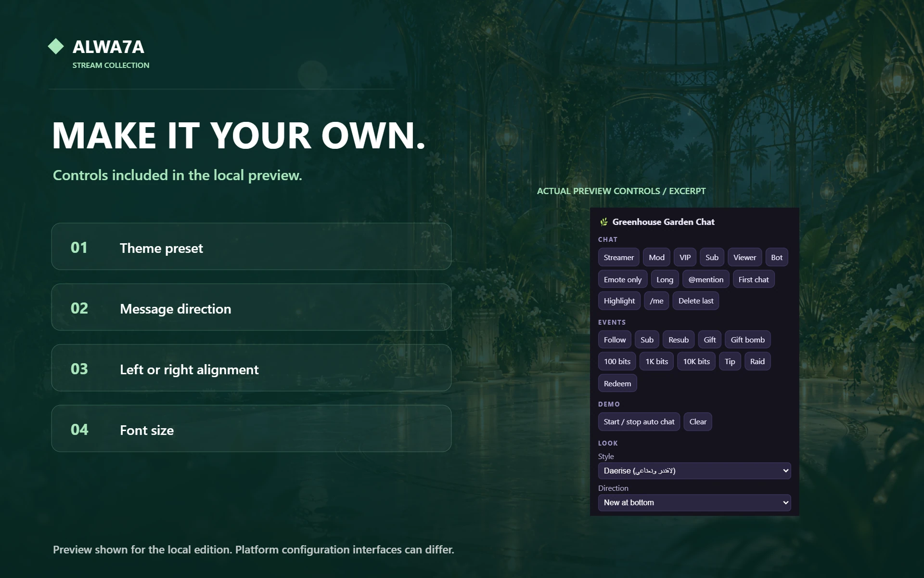The image size is (924, 578).
Task: Trigger an Emote only message
Action: (x=623, y=279)
